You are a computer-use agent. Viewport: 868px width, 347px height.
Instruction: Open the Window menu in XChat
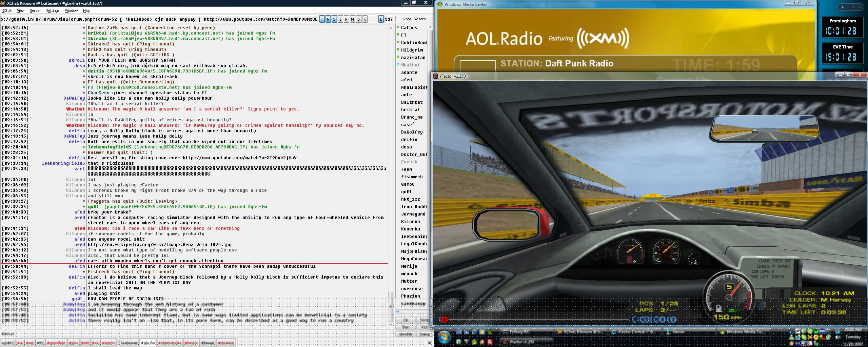pos(71,11)
